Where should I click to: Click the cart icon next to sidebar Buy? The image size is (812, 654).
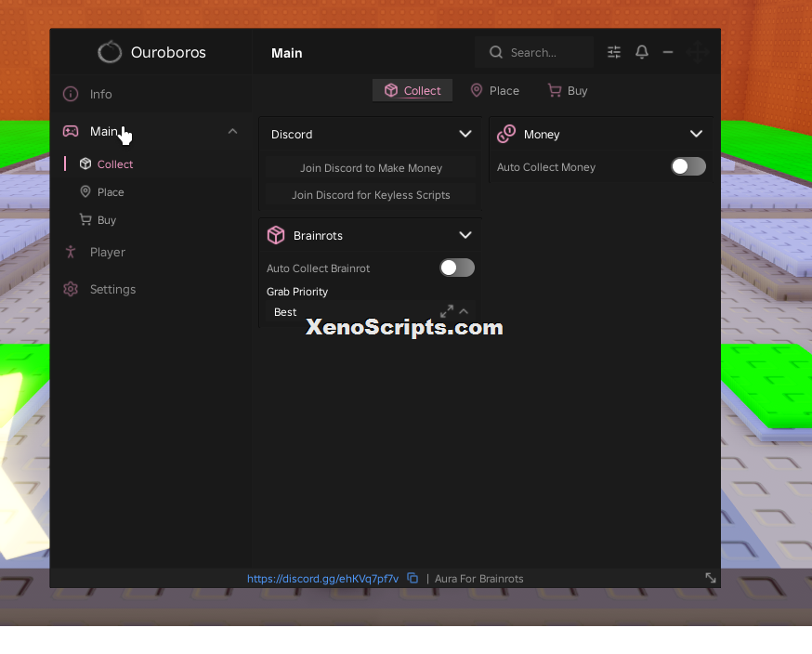tap(85, 219)
